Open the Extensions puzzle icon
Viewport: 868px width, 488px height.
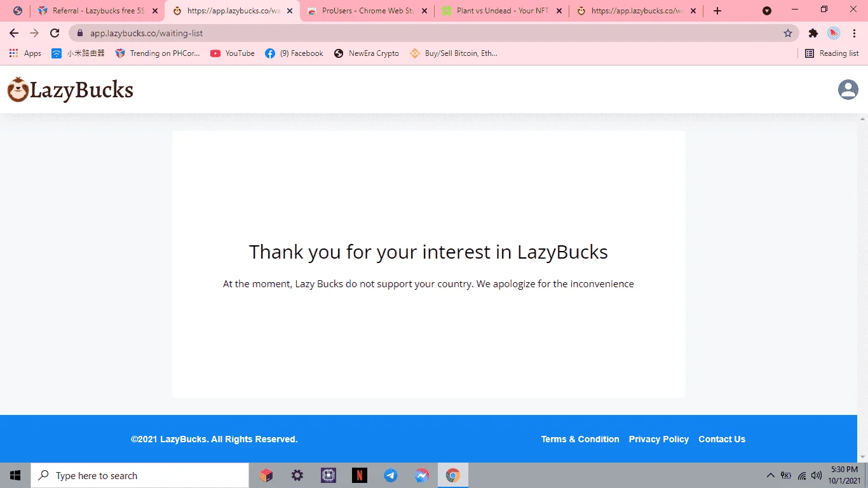813,33
